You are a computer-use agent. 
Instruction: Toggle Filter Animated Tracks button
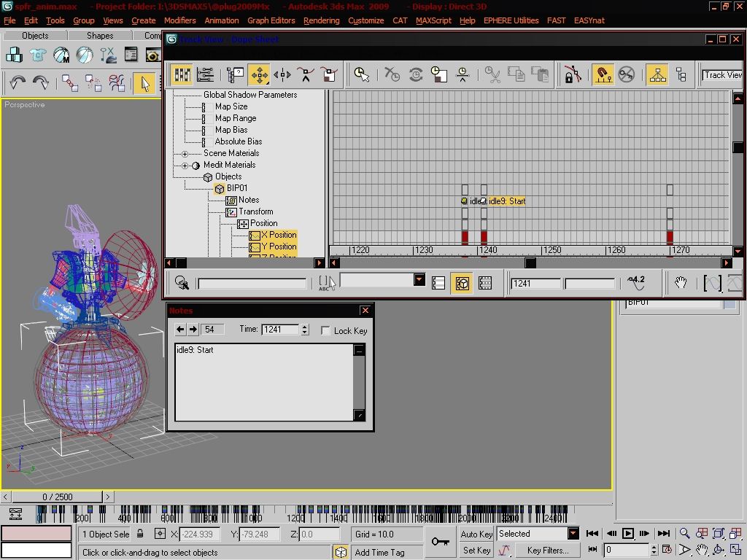(485, 283)
